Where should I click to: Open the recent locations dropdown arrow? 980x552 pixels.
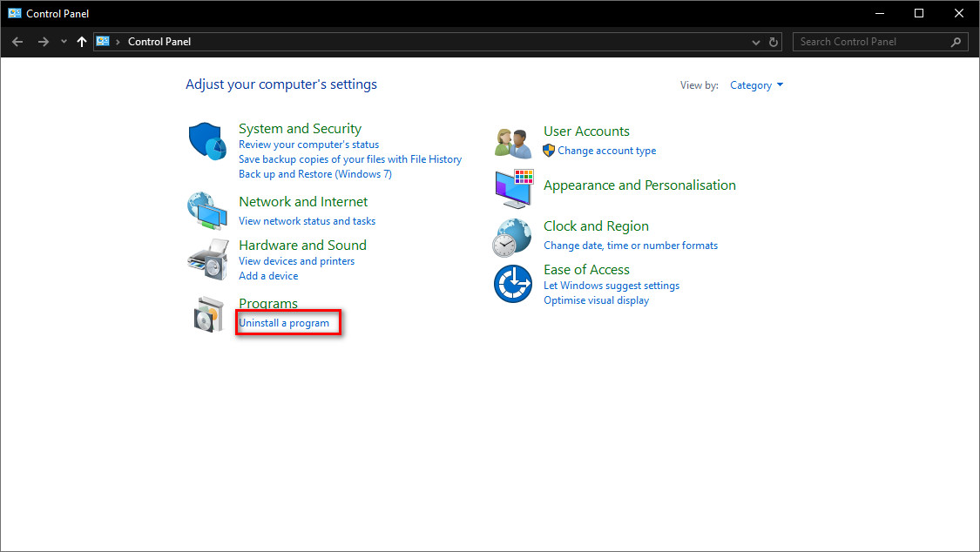64,42
